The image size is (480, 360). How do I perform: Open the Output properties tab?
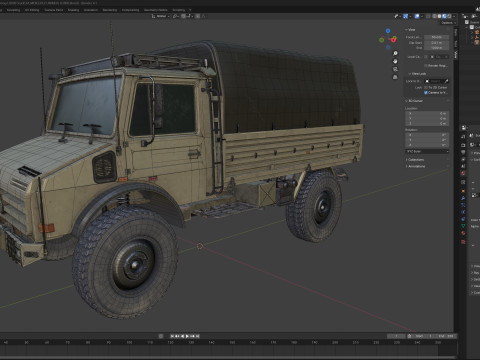463,152
